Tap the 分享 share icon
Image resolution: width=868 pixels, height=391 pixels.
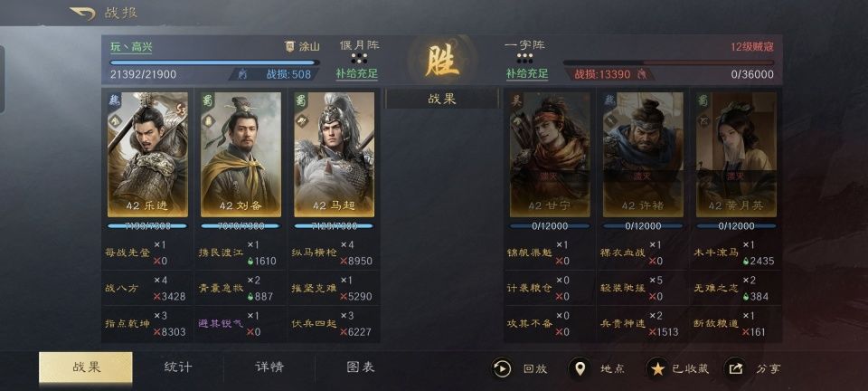[x=736, y=368]
